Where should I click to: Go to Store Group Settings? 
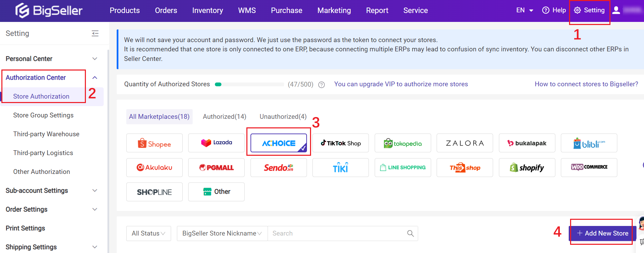(43, 115)
